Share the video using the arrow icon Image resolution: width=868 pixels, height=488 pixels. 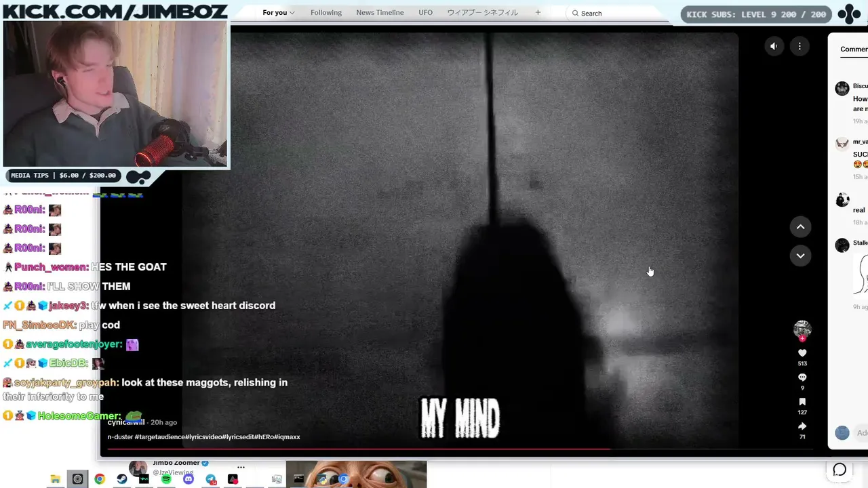pyautogui.click(x=802, y=426)
